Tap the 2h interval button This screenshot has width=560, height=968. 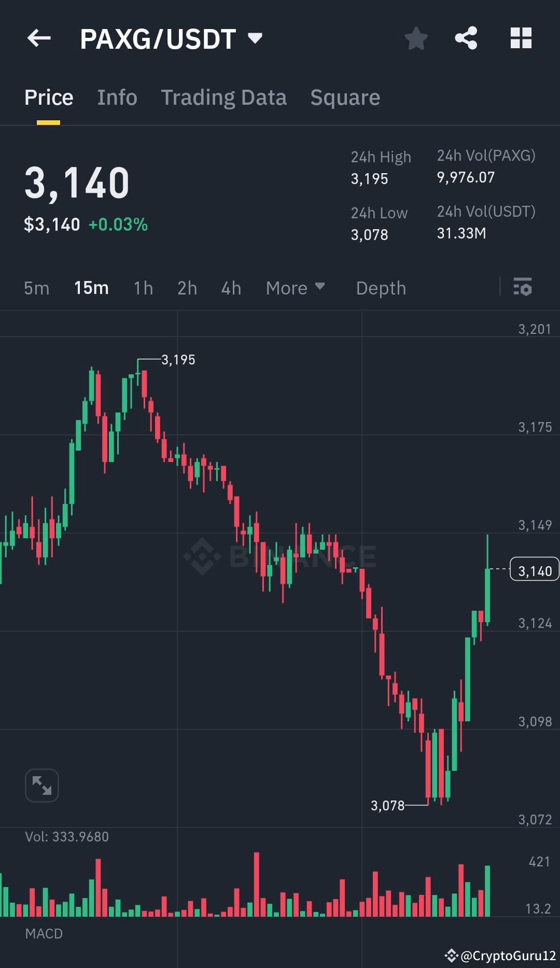click(x=187, y=288)
